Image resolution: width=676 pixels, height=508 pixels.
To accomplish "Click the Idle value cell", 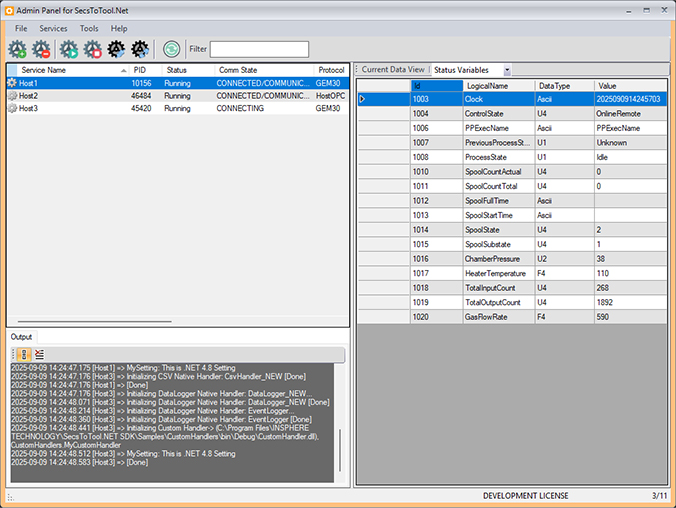I will tap(630, 157).
